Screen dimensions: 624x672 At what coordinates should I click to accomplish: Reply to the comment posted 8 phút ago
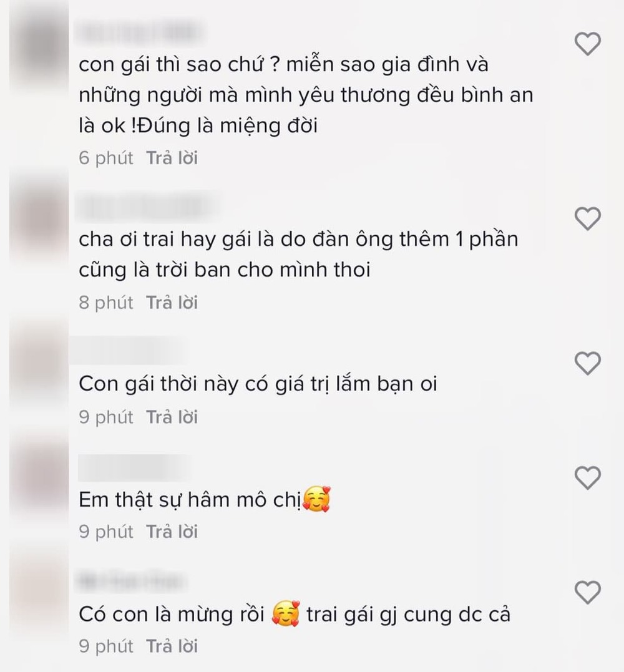pyautogui.click(x=172, y=303)
